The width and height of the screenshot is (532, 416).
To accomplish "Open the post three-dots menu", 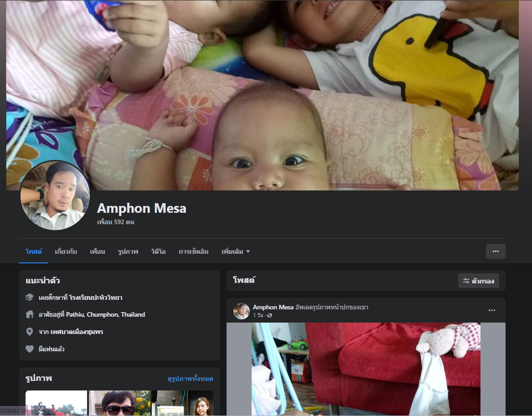I will pyautogui.click(x=491, y=310).
